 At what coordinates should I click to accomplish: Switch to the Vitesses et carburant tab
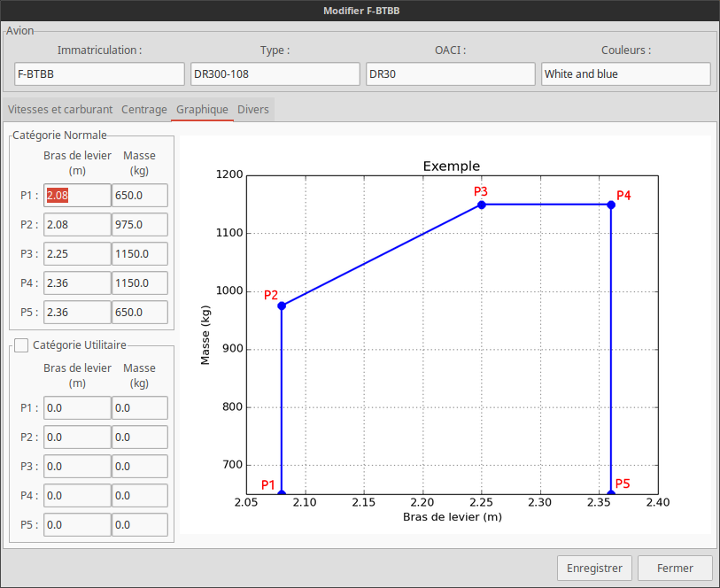tap(60, 109)
